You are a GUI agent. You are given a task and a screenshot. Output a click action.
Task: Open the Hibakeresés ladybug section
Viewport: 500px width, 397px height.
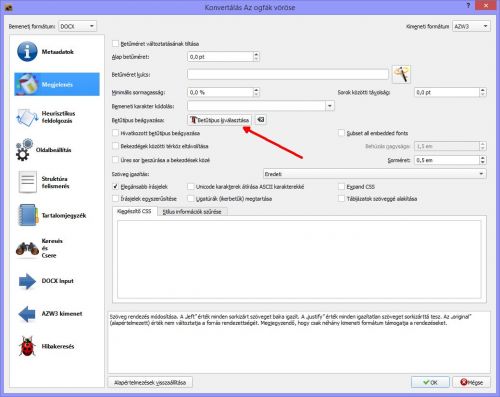pyautogui.click(x=57, y=346)
